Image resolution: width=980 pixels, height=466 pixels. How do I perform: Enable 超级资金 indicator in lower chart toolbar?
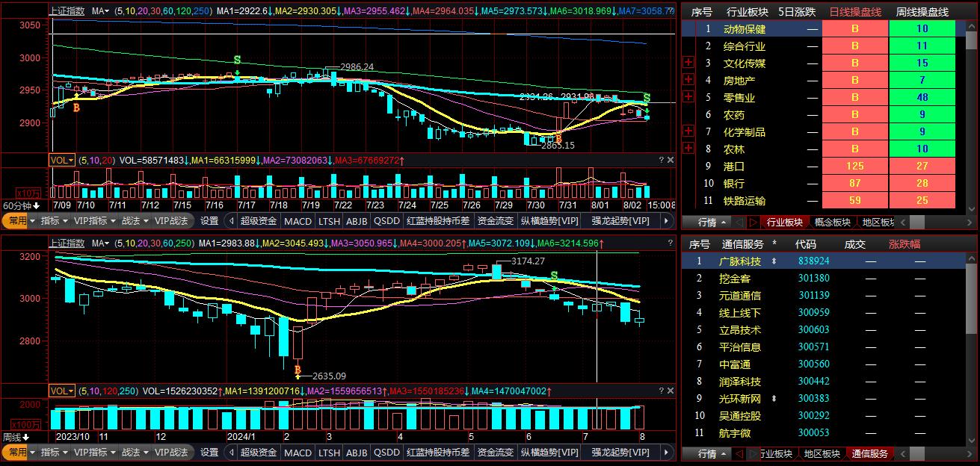259,453
